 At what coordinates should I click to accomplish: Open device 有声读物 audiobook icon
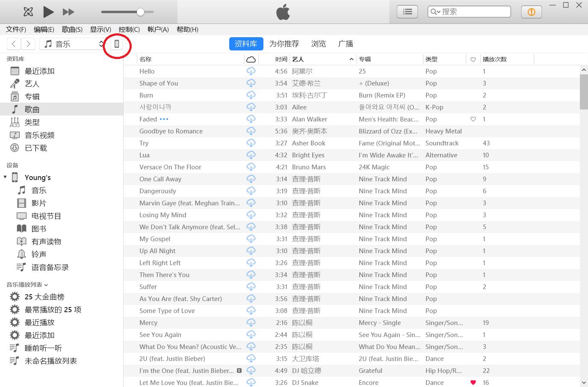pyautogui.click(x=21, y=242)
